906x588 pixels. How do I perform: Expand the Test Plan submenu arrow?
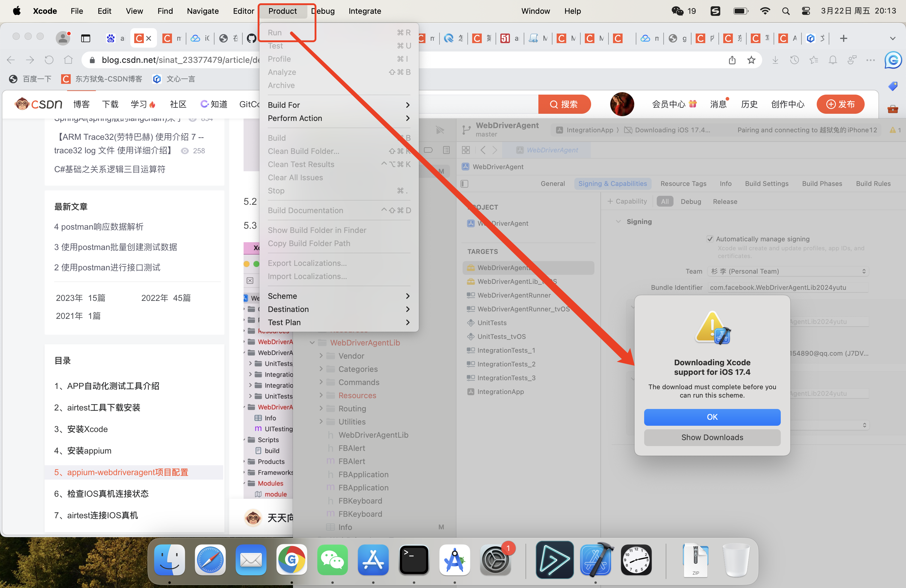[x=408, y=322]
